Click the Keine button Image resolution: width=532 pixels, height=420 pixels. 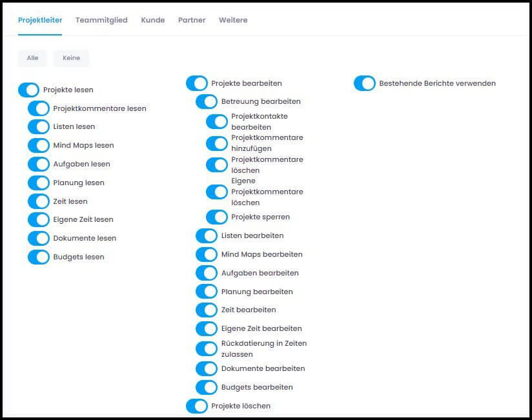pyautogui.click(x=71, y=58)
